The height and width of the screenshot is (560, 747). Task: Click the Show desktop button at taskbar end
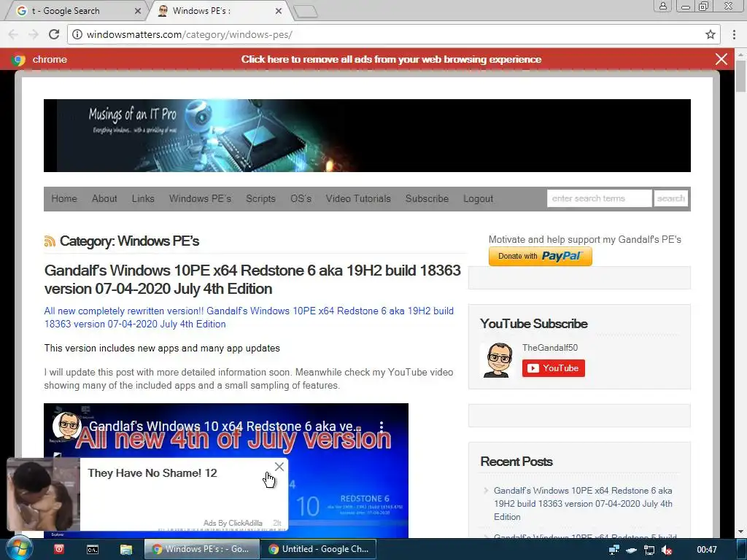coord(742,549)
